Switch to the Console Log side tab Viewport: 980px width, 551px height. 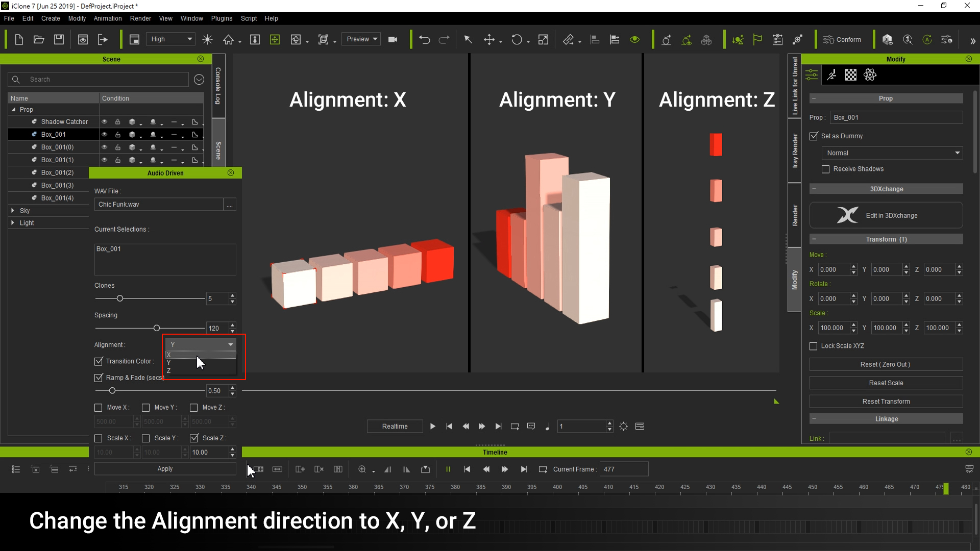[x=218, y=86]
